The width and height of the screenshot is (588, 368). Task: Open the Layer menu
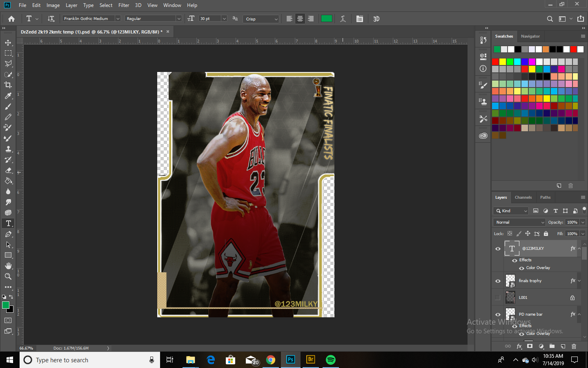point(71,5)
